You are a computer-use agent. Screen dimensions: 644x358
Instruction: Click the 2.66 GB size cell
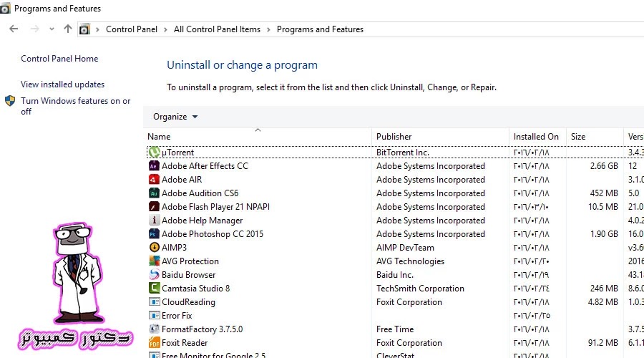[604, 166]
